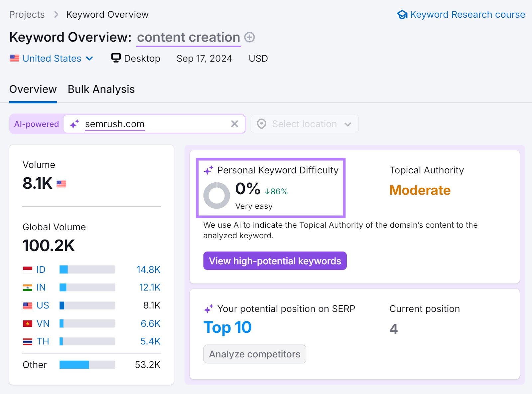The height and width of the screenshot is (394, 532).
Task: Click View high-potential keywords
Action: pos(275,261)
